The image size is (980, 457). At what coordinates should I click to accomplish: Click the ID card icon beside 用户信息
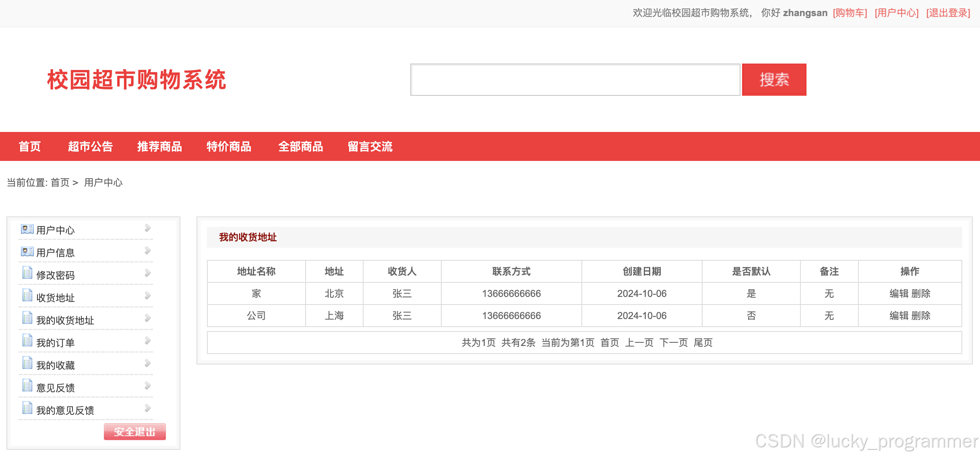(x=27, y=252)
